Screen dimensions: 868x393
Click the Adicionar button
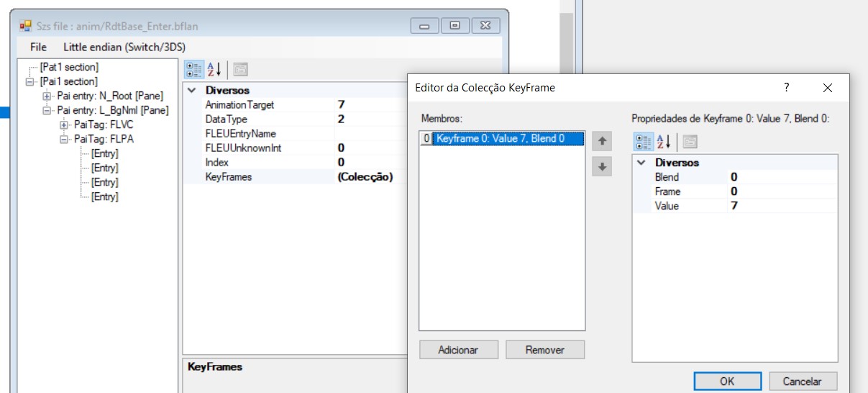[458, 350]
